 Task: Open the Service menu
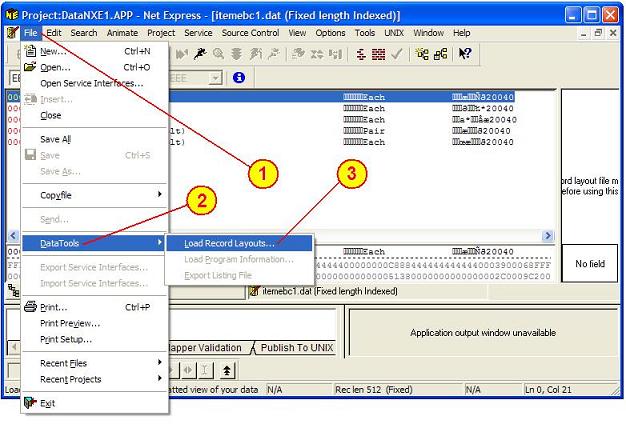[x=198, y=33]
